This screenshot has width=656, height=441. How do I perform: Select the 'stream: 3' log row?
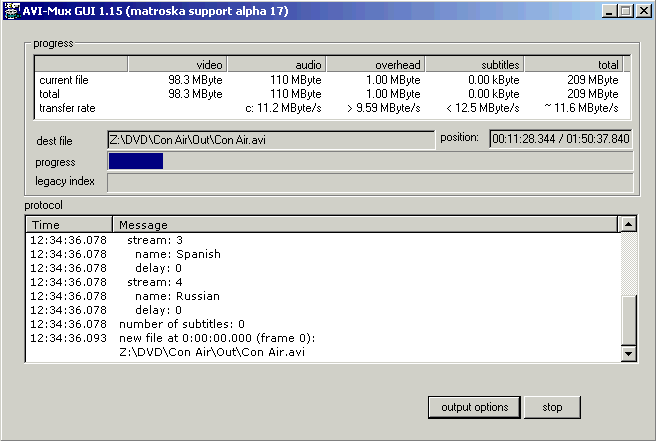click(x=323, y=240)
